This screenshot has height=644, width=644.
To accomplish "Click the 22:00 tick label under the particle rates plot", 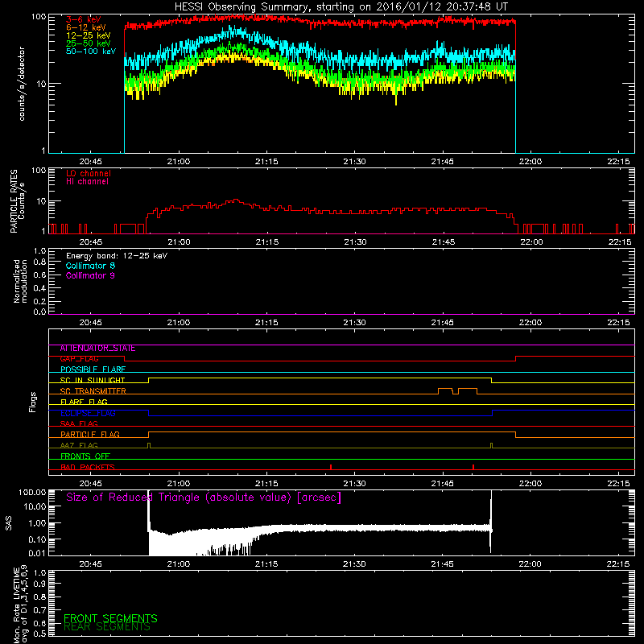I will [x=531, y=242].
